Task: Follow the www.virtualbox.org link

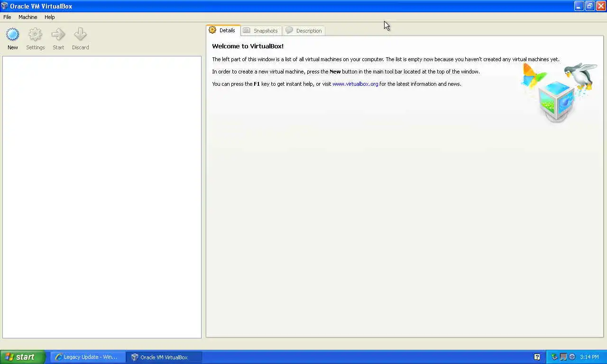Action: (355, 84)
